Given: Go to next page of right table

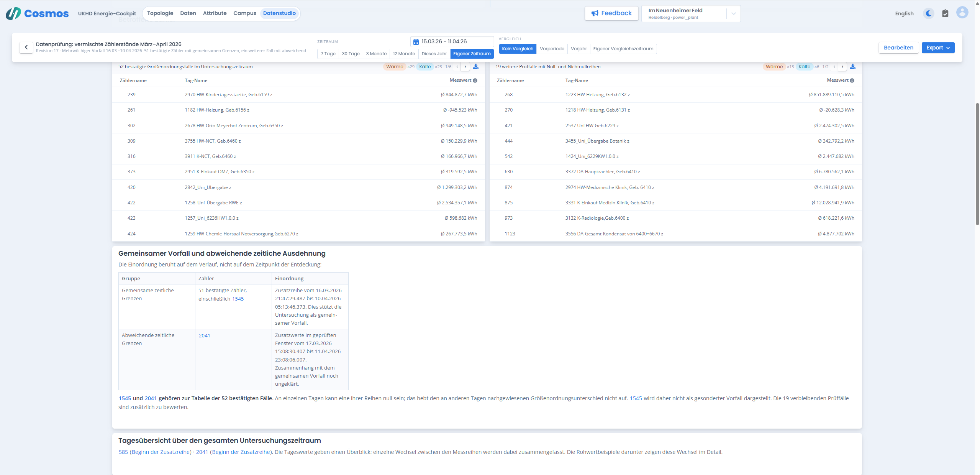Looking at the screenshot, I should click(x=842, y=67).
